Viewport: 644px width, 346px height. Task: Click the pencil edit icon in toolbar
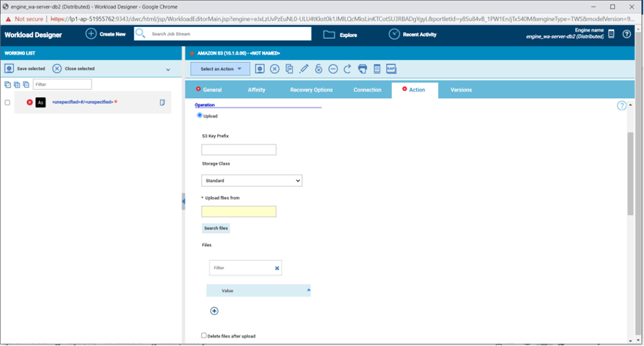pos(303,69)
